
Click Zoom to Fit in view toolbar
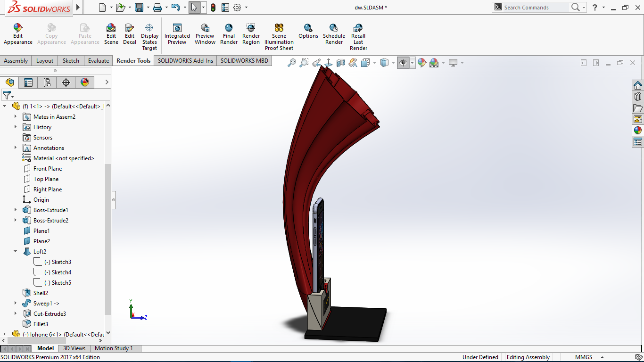click(x=292, y=63)
